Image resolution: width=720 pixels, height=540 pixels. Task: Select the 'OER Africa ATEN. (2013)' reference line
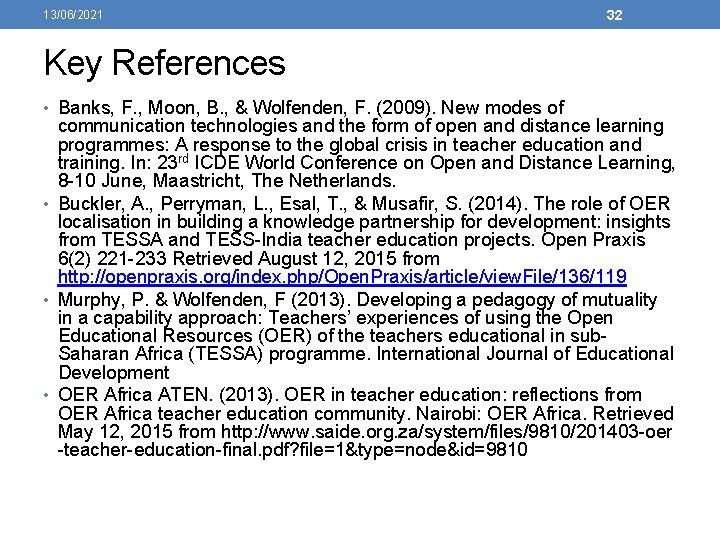tap(350, 394)
